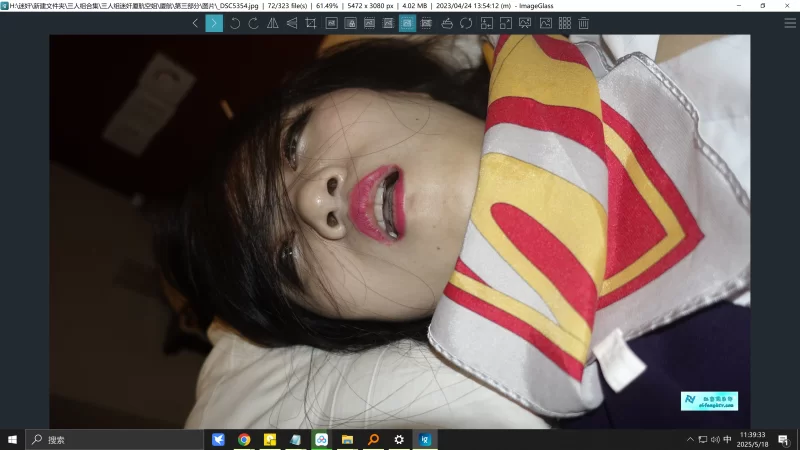Image resolution: width=800 pixels, height=450 pixels.
Task: Delete the current image with trash icon
Action: (x=583, y=23)
